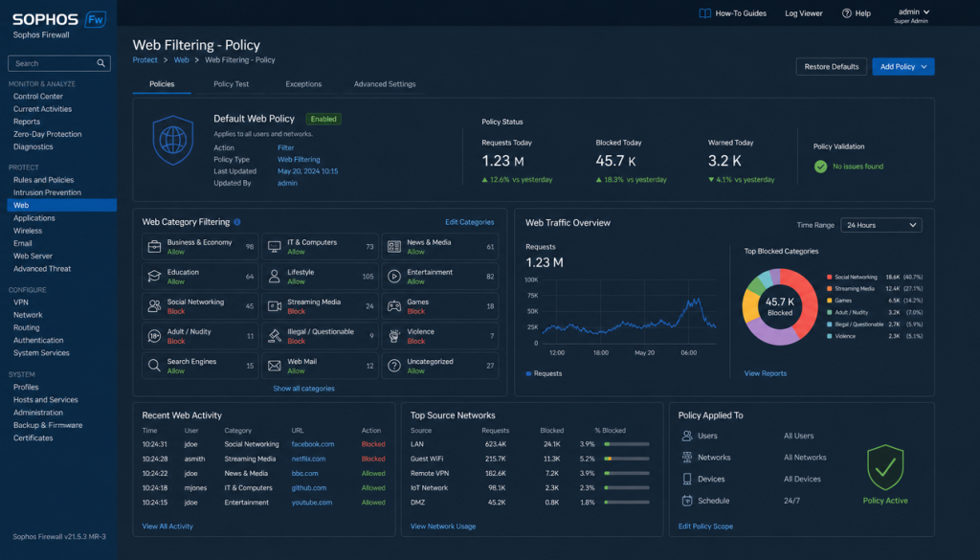Click the red Social Networking legend swatch

(x=830, y=277)
